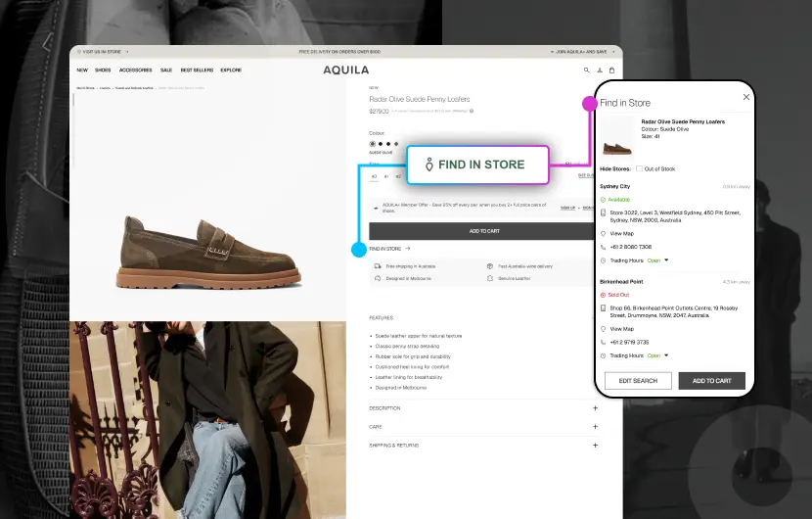Open the BEST SELLERS menu

pyautogui.click(x=197, y=70)
